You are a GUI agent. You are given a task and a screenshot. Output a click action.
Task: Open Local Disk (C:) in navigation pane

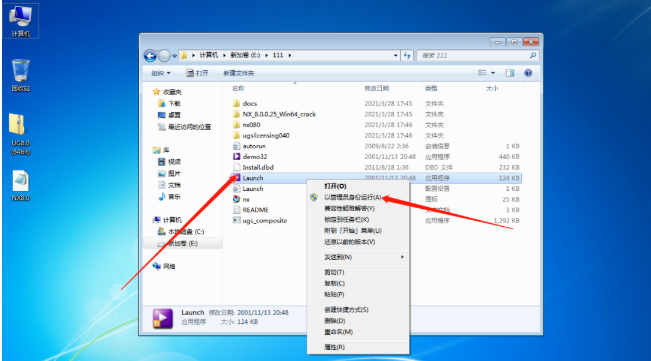(181, 232)
